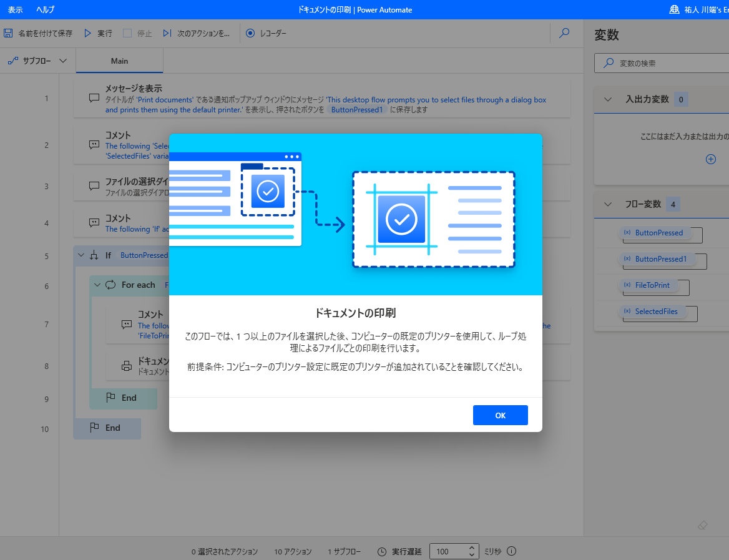Click OK in the print documents dialog

pyautogui.click(x=501, y=415)
